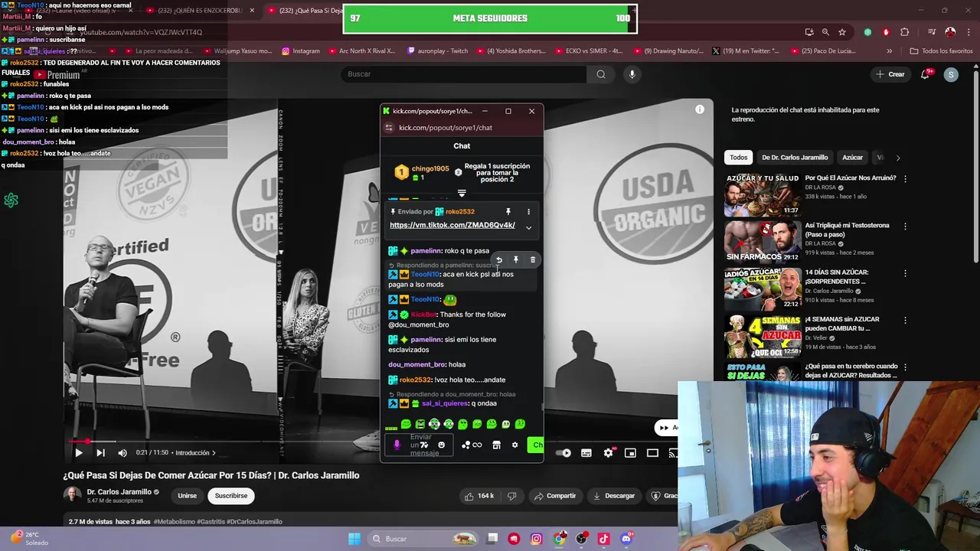This screenshot has width=980, height=551.
Task: Switch to theater mode icon
Action: [x=652, y=453]
